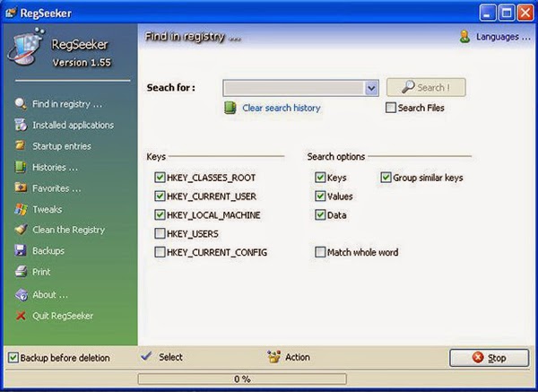Close the RegSeeker window
The image size is (538, 392).
pyautogui.click(x=525, y=13)
